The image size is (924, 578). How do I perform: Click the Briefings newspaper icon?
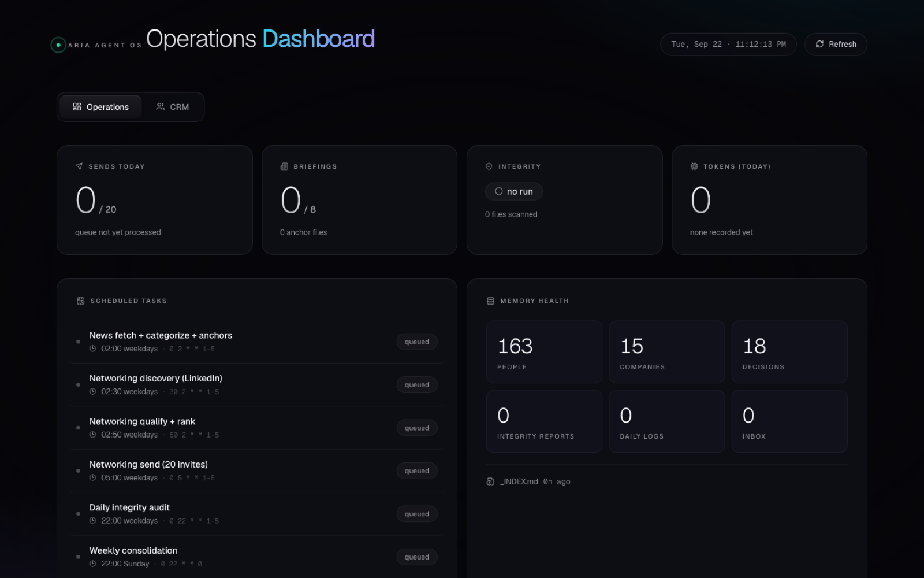pos(284,166)
